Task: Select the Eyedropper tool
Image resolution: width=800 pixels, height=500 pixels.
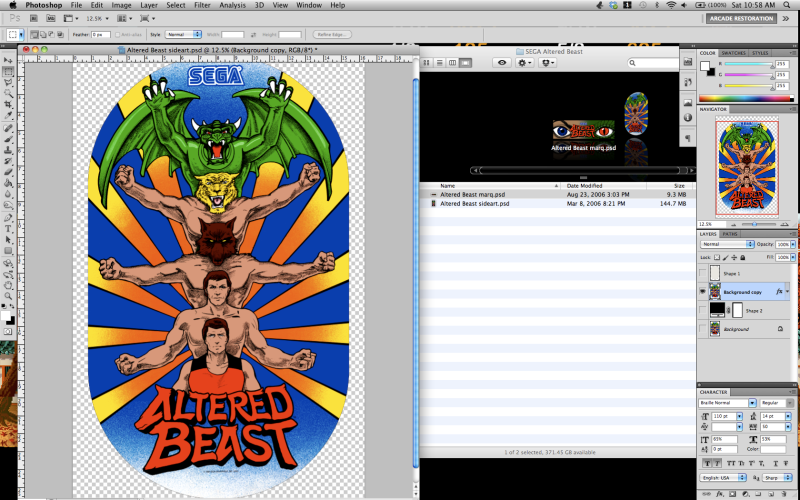Action: (x=8, y=117)
